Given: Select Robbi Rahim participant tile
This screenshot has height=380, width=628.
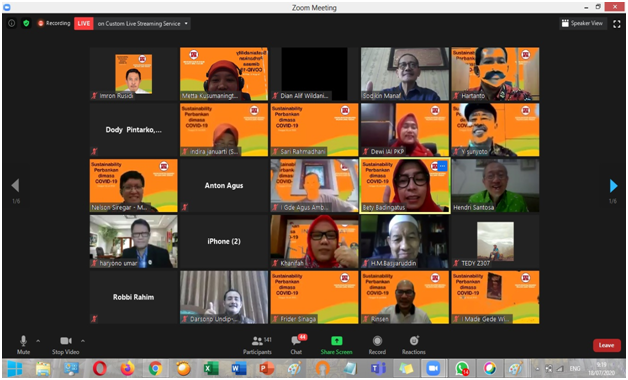Looking at the screenshot, I should pos(133,297).
